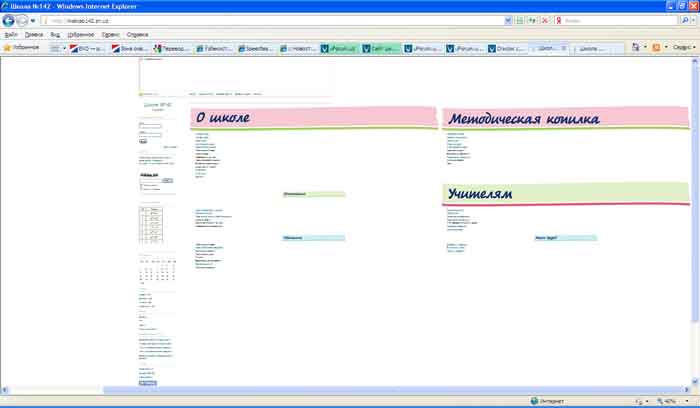Click the Методическая копилка heading

(x=523, y=118)
